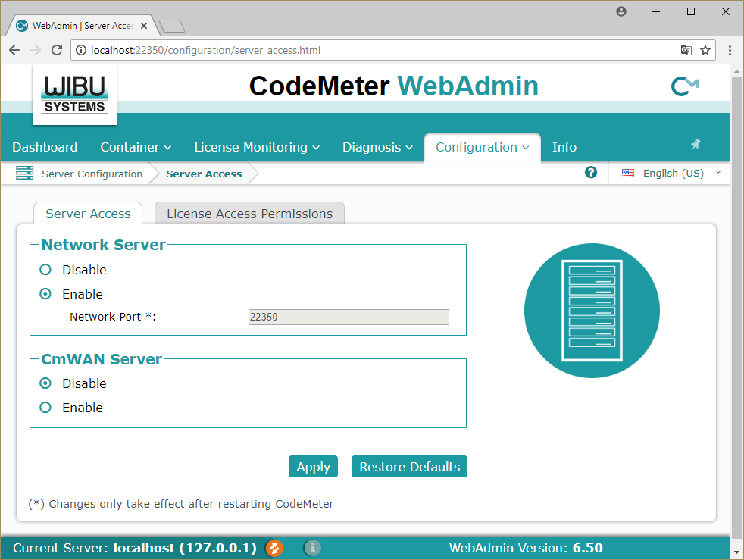Expand the Configuration menu
Screen dimensions: 744x560
[x=482, y=147]
